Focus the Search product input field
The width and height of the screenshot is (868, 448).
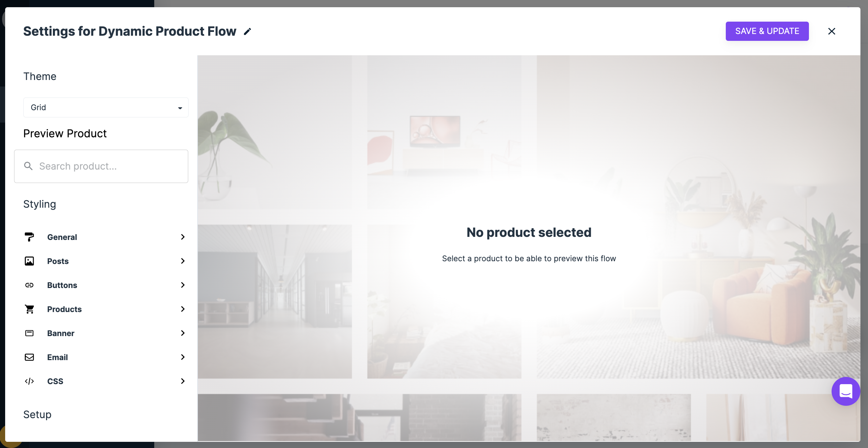(101, 166)
